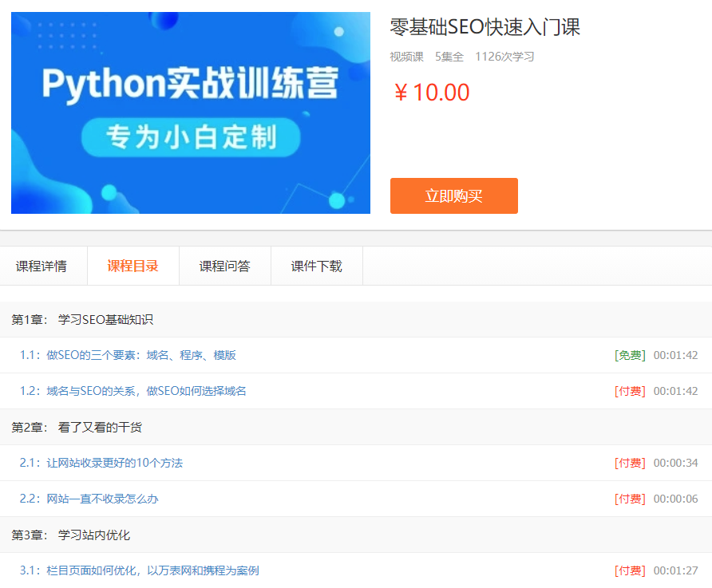Select the 课件下载 tab
This screenshot has width=712, height=588.
click(x=317, y=266)
